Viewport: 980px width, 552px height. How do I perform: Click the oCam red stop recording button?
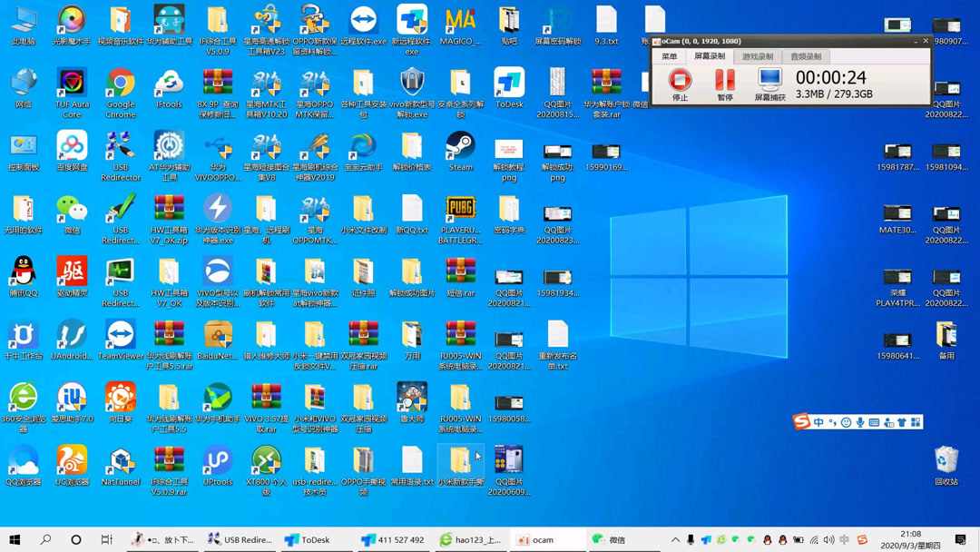pyautogui.click(x=680, y=81)
